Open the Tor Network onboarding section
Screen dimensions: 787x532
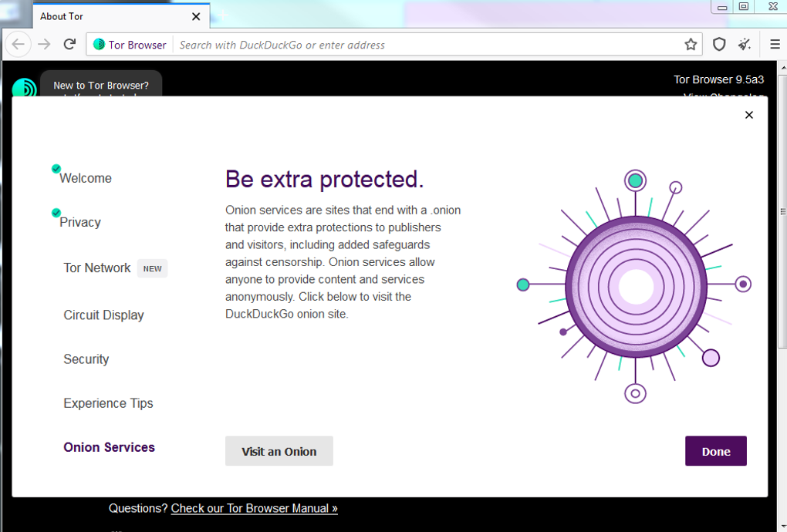[96, 268]
